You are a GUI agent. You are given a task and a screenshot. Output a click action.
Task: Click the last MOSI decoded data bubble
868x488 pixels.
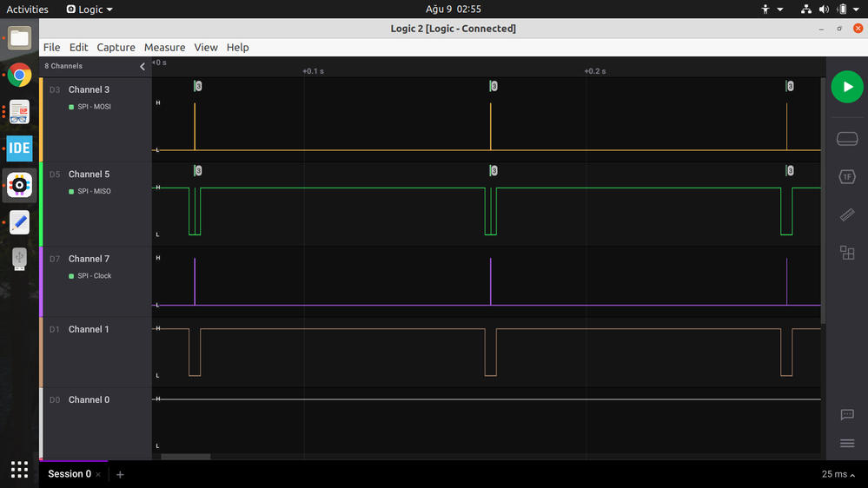[790, 86]
